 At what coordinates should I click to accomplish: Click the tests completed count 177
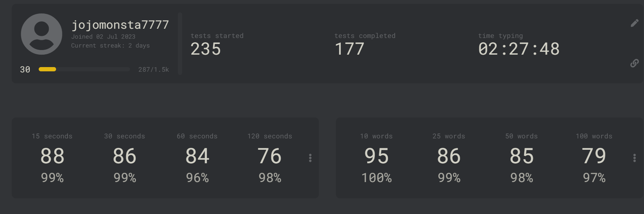[x=349, y=49]
